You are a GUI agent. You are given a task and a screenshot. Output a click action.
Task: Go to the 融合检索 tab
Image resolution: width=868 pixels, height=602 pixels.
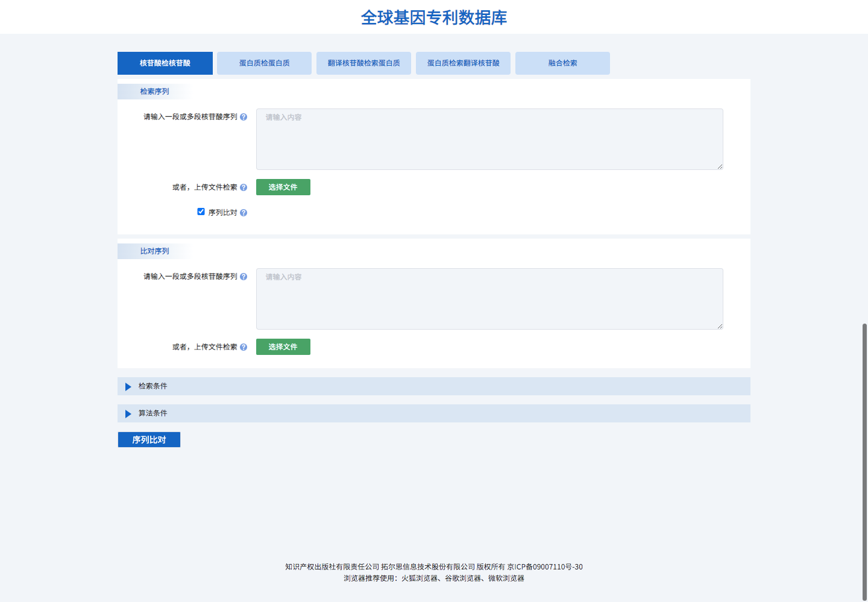562,63
